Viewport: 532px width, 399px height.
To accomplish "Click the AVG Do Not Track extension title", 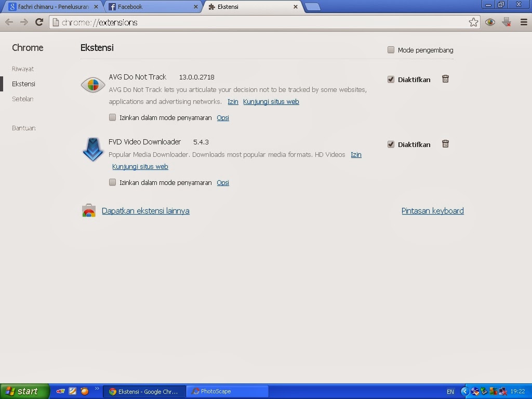I will pyautogui.click(x=137, y=77).
